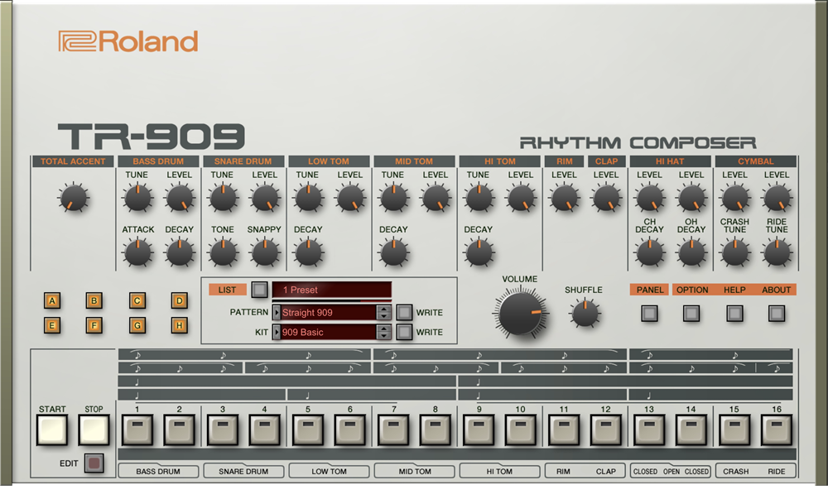Click the '909 Basic' kit name field
Image resolution: width=828 pixels, height=504 pixels.
(x=329, y=332)
